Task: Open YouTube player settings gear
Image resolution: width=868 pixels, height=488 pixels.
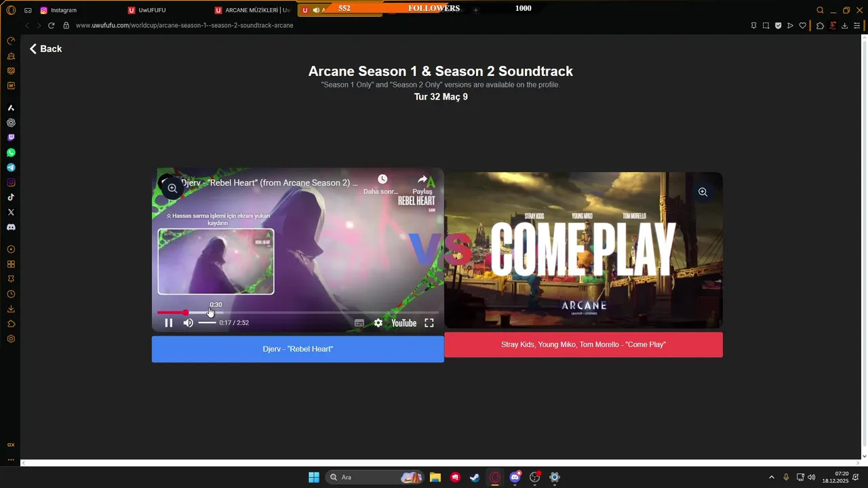Action: (378, 323)
